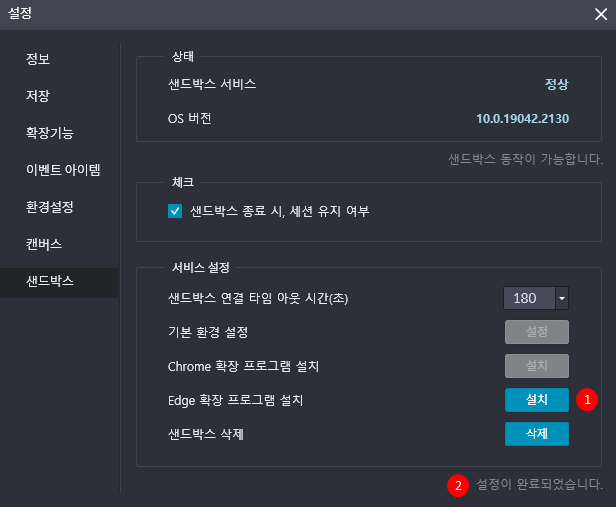Click the 세션 유지 여부 checkbox label
616x507 pixels.
click(x=280, y=211)
